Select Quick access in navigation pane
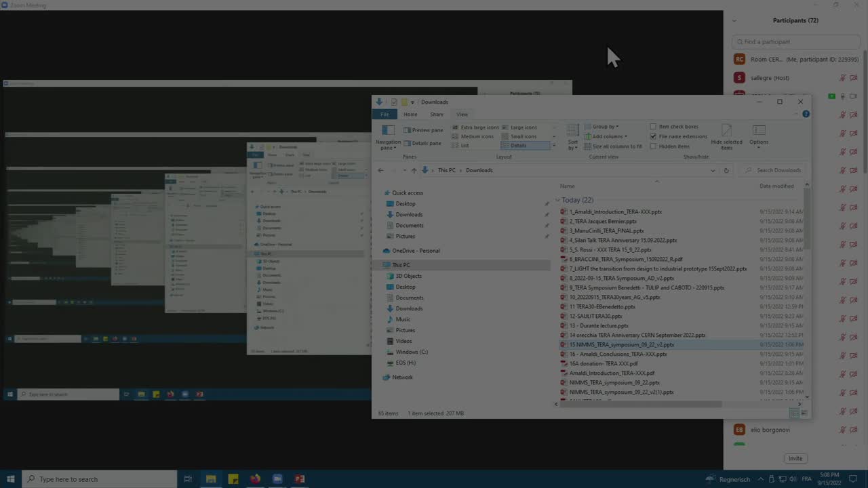868x488 pixels. (x=407, y=192)
